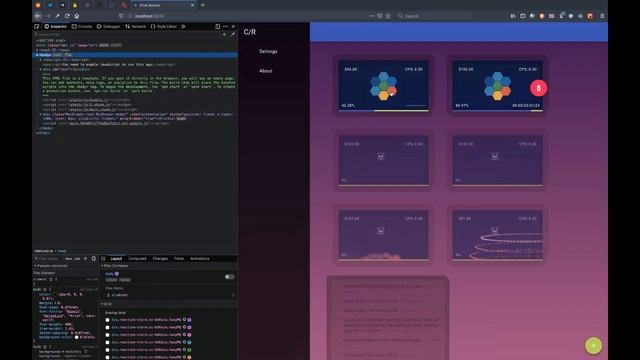The width and height of the screenshot is (640, 360).
Task: Open About in the app sidebar
Action: click(266, 71)
